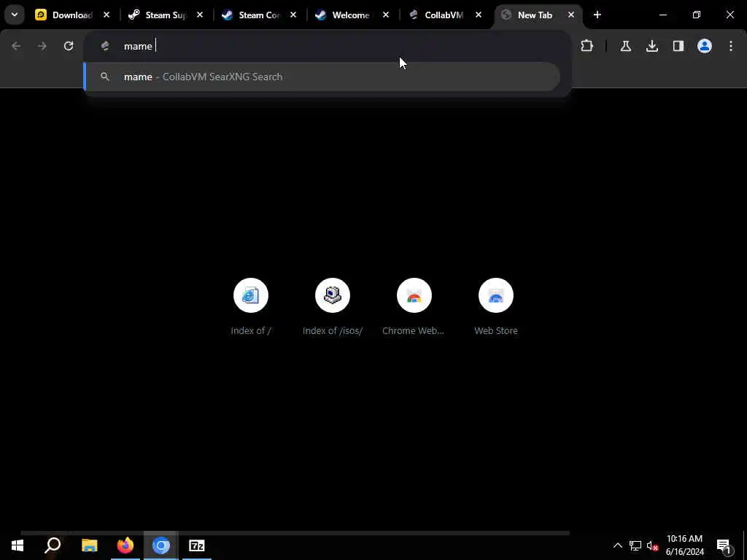Open the 'Index of /isos/' shortcut
747x560 pixels.
coord(333,307)
